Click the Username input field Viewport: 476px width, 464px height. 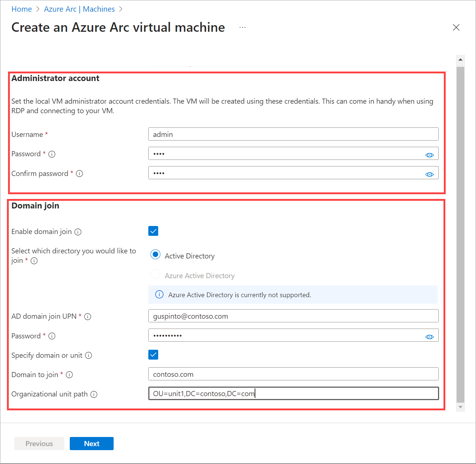[x=293, y=134]
